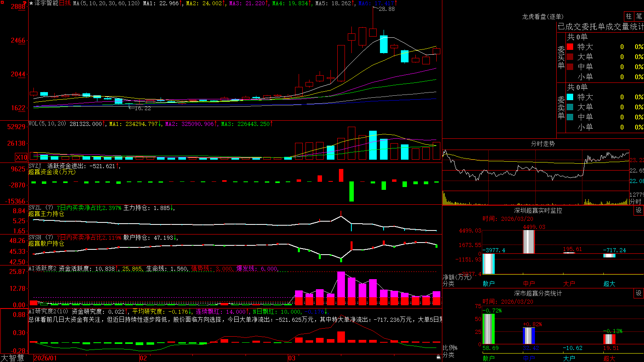This screenshot has width=644, height=362.
Task: Click the 日线 period label
Action: [65, 3]
